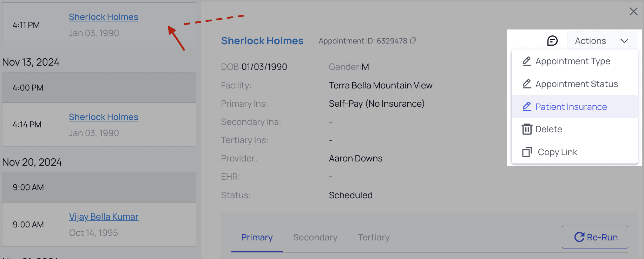Click the pencil icon beside Patient Insurance

pyautogui.click(x=527, y=107)
